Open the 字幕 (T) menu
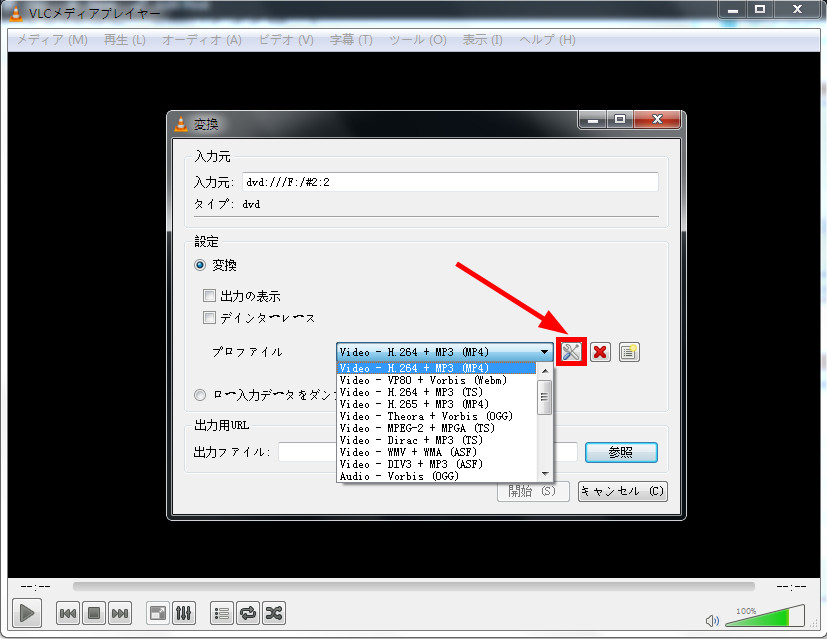 351,40
